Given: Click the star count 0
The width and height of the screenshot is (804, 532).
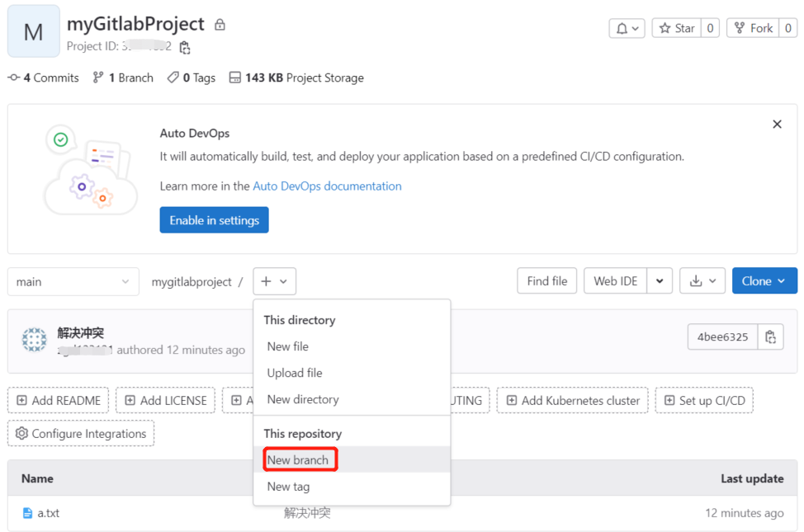Looking at the screenshot, I should (710, 28).
